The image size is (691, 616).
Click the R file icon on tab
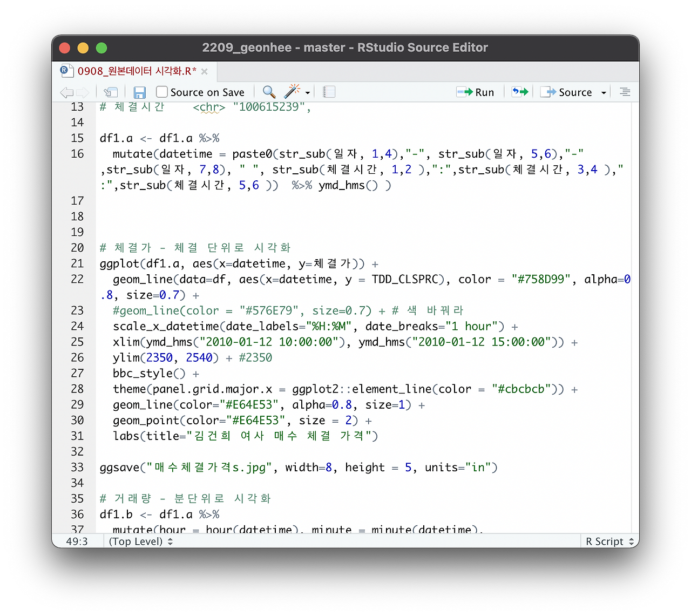pos(65,71)
